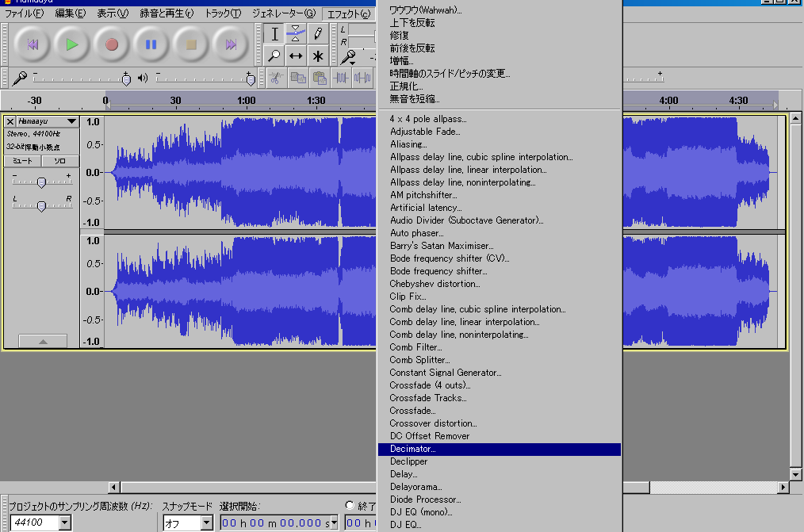The image size is (804, 532).
Task: Choose the Barry's Satan Maximiser... effect
Action: tap(500, 246)
